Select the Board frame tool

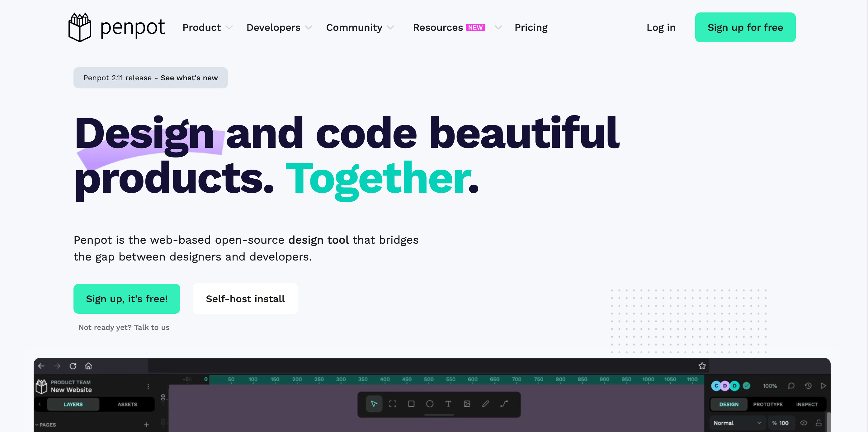point(393,404)
